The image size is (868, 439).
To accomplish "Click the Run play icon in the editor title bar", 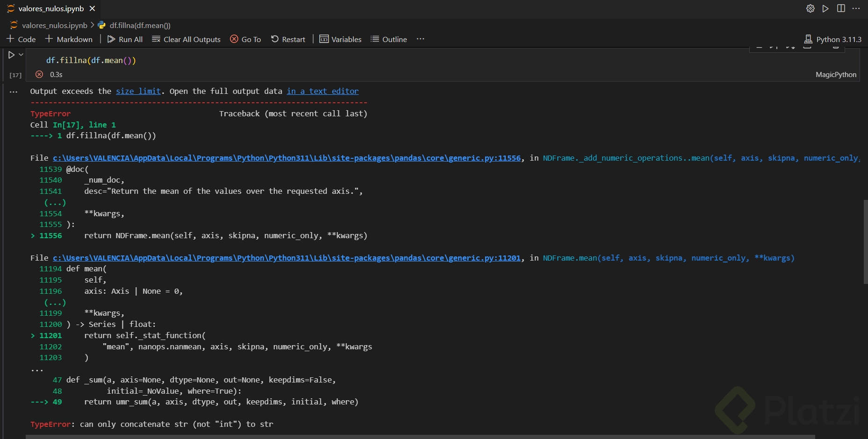I will click(x=825, y=8).
